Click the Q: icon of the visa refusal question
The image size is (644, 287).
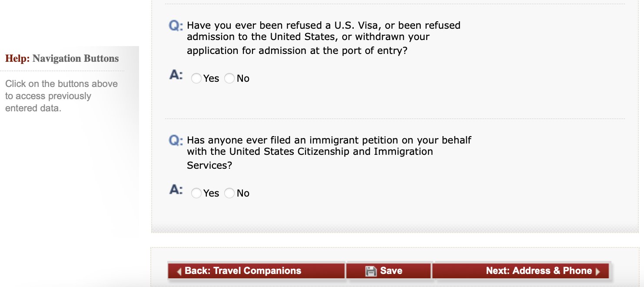[176, 26]
